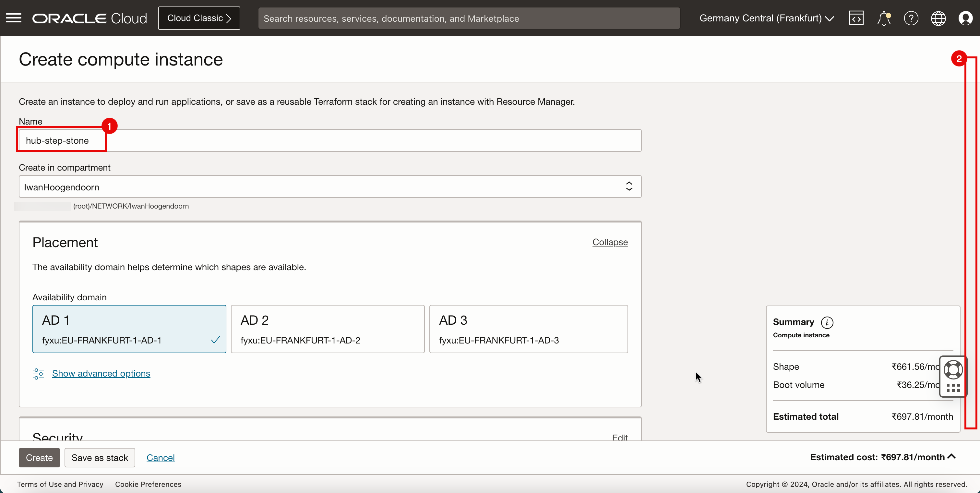Click the instance name input field
Screen dimensions: 980x493
330,139
